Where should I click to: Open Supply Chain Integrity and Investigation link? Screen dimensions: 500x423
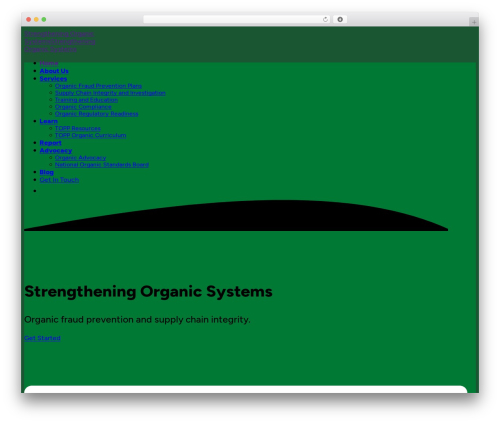pos(110,93)
